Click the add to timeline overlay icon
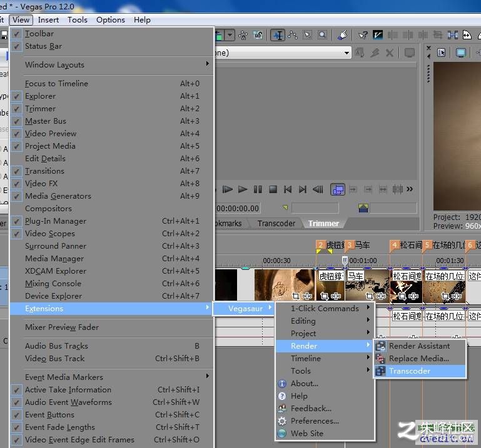Image resolution: width=481 pixels, height=448 pixels. coord(338,190)
